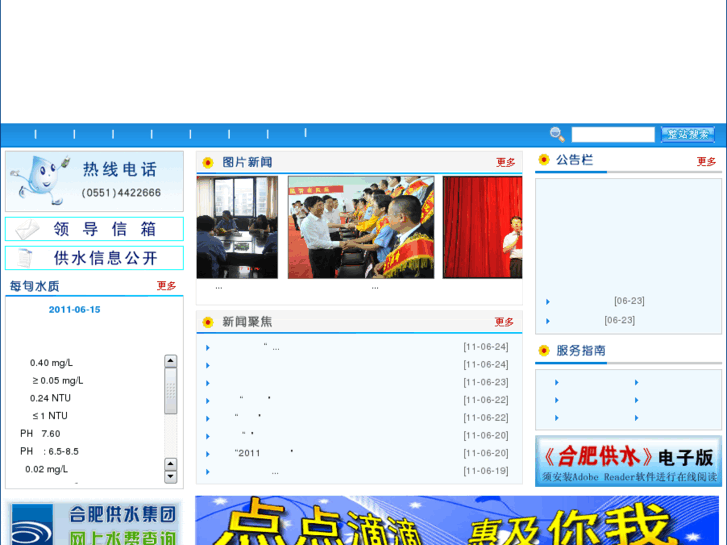Click arrow bullet of 11-06-23 news item
The height and width of the screenshot is (545, 727).
[x=208, y=383]
